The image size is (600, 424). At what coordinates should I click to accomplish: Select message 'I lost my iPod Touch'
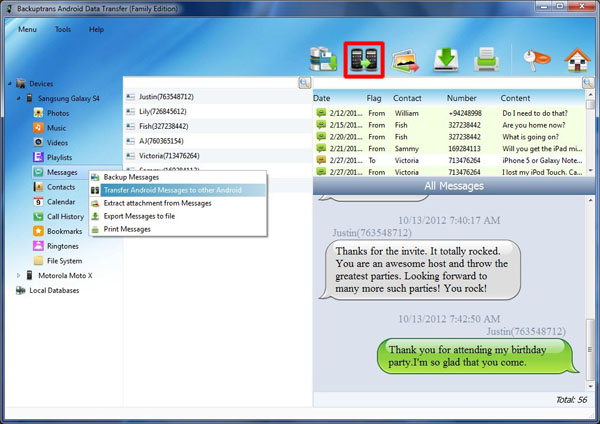450,172
